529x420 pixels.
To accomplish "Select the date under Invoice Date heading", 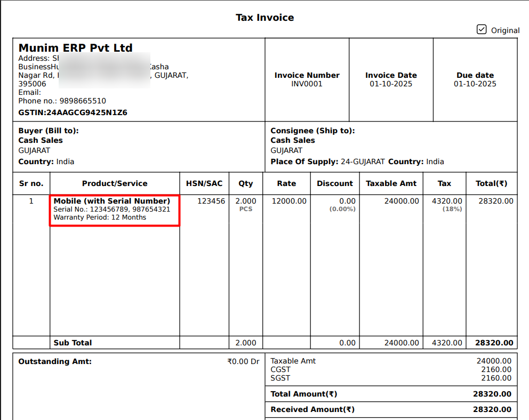I will point(391,84).
